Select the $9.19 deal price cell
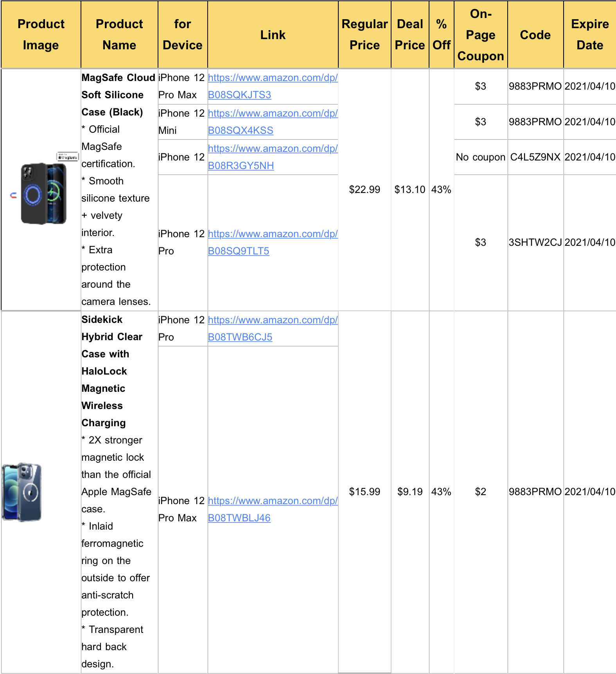This screenshot has height=674, width=616. point(410,492)
